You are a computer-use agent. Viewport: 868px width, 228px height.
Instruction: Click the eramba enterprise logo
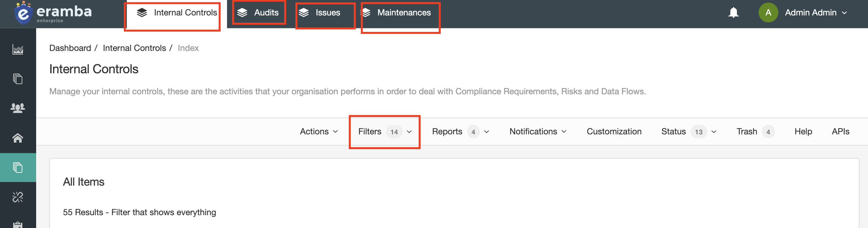point(53,13)
